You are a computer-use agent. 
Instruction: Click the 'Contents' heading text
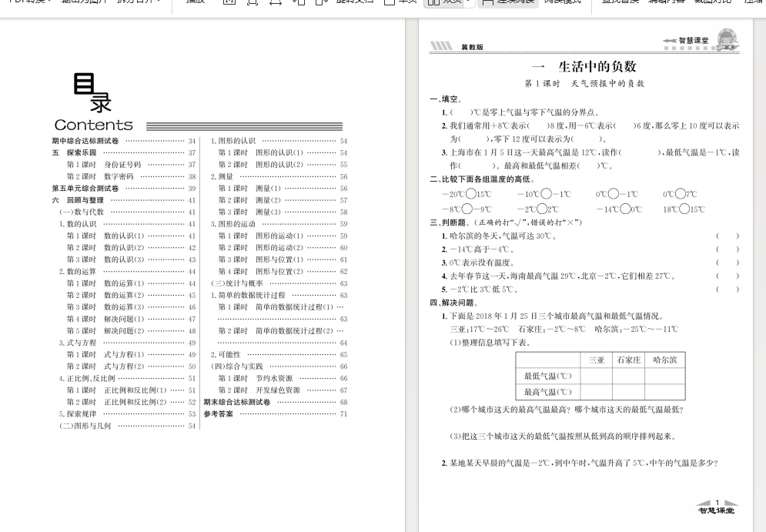[x=94, y=125]
